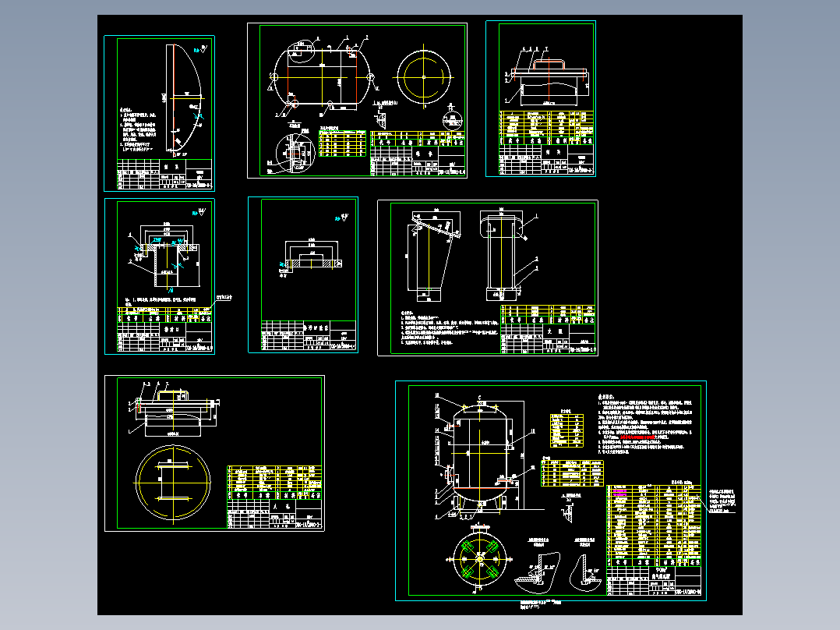Click the large yellow bill of materials table
The width and height of the screenshot is (840, 630).
pyautogui.click(x=654, y=525)
